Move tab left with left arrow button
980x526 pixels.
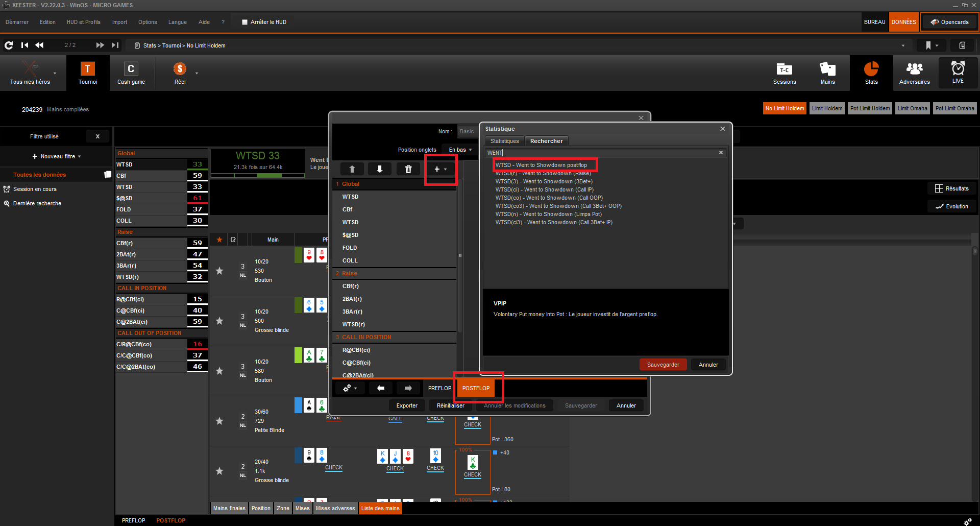click(x=381, y=388)
